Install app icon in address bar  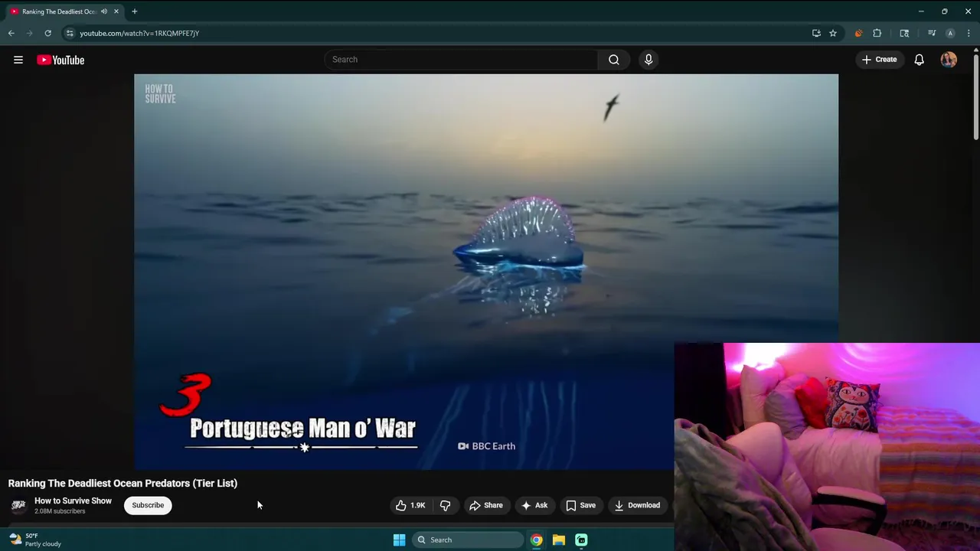816,33
